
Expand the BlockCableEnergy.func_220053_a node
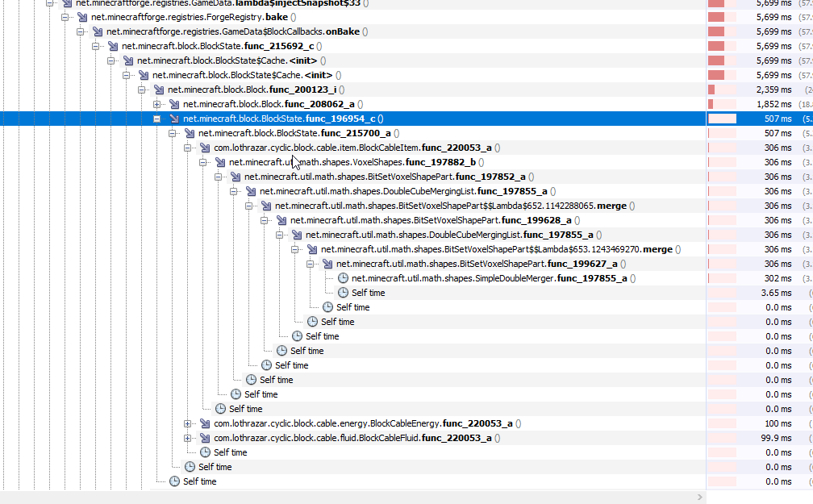tap(188, 423)
